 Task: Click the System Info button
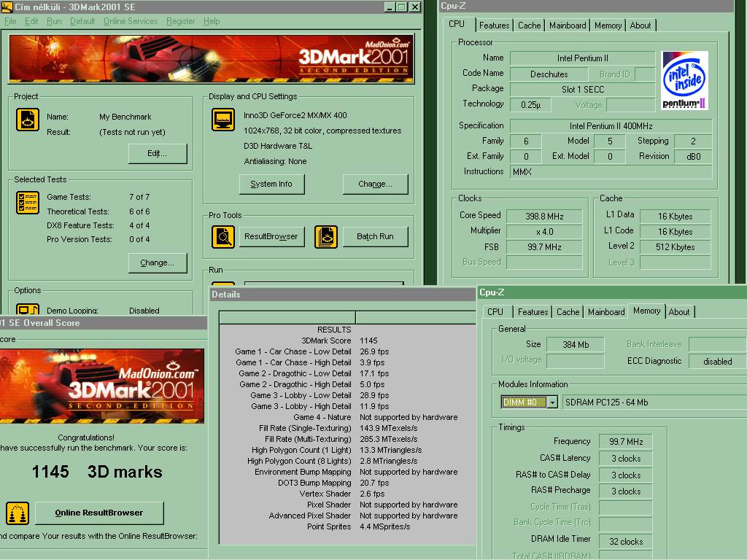pyautogui.click(x=271, y=184)
